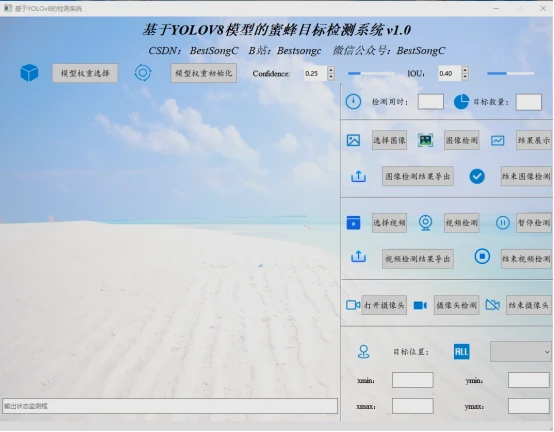Screen dimensions: 554x432
Task: Click the blue ALL icon
Action: pos(461,351)
